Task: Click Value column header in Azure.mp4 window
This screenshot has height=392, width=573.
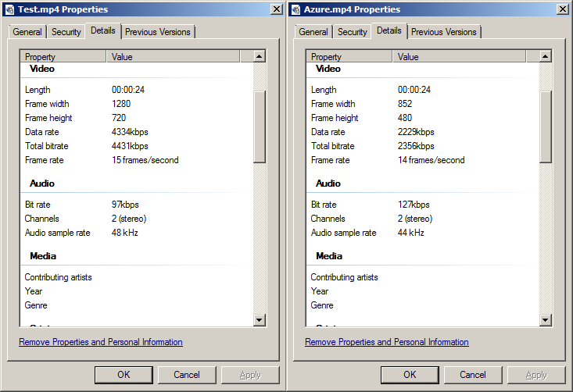Action: 460,56
